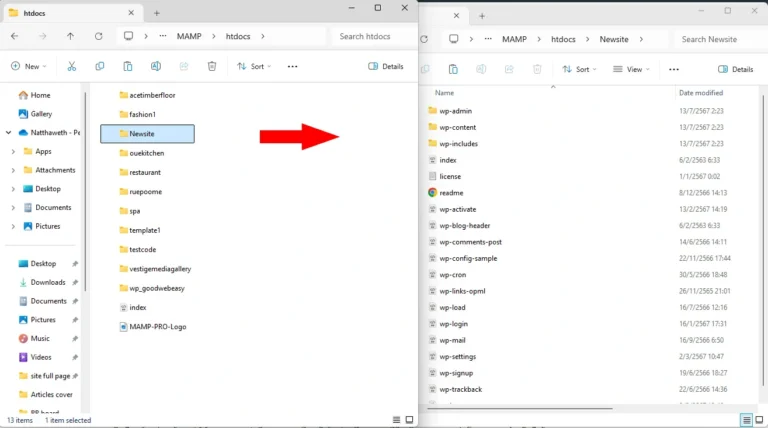
Task: Refresh the Newsite window
Action: (424, 39)
